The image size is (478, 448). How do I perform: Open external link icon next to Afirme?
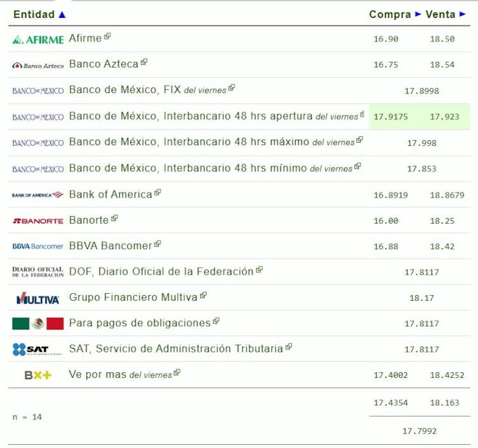click(107, 36)
